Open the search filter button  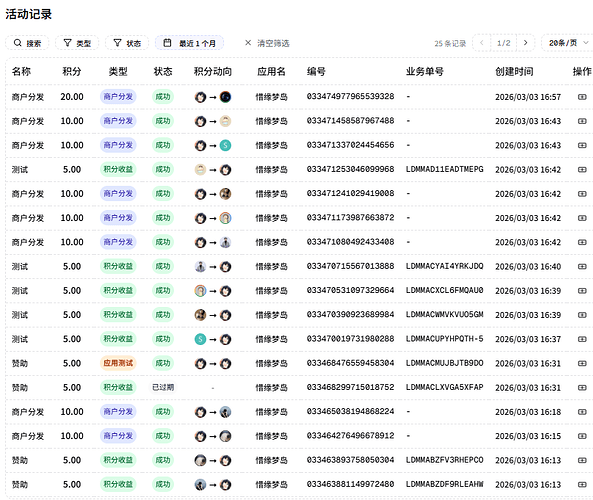pyautogui.click(x=27, y=43)
